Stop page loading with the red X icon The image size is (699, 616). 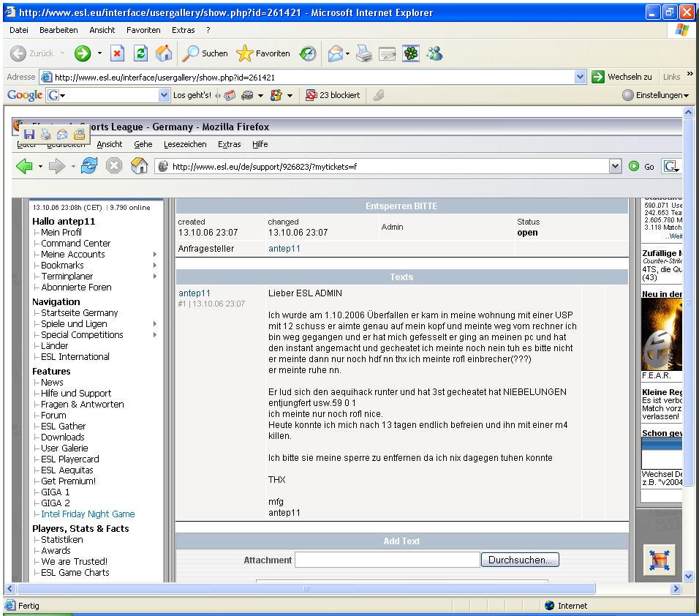117,53
